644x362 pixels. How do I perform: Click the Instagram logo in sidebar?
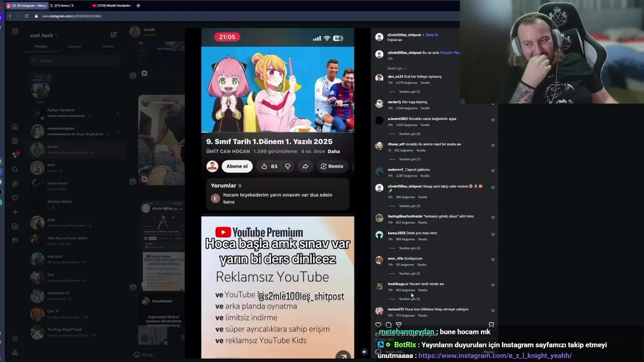pos(15,31)
